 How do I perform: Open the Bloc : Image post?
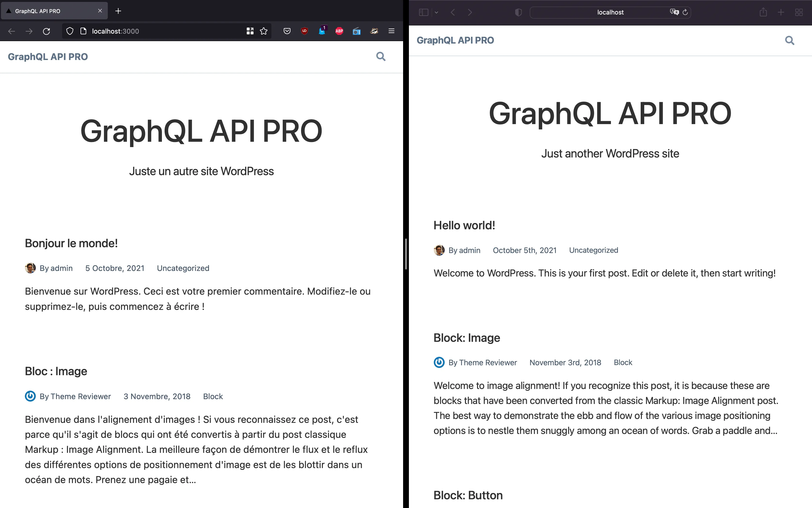56,371
